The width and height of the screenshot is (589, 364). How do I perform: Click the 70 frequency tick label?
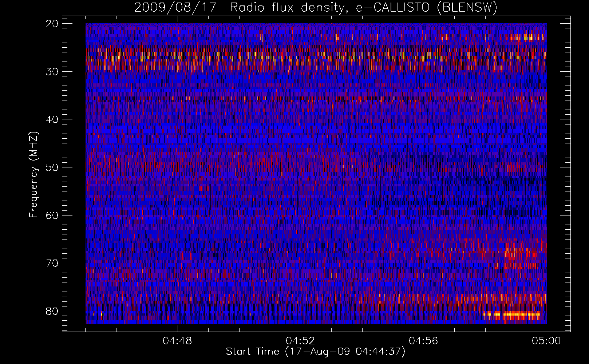coord(52,263)
